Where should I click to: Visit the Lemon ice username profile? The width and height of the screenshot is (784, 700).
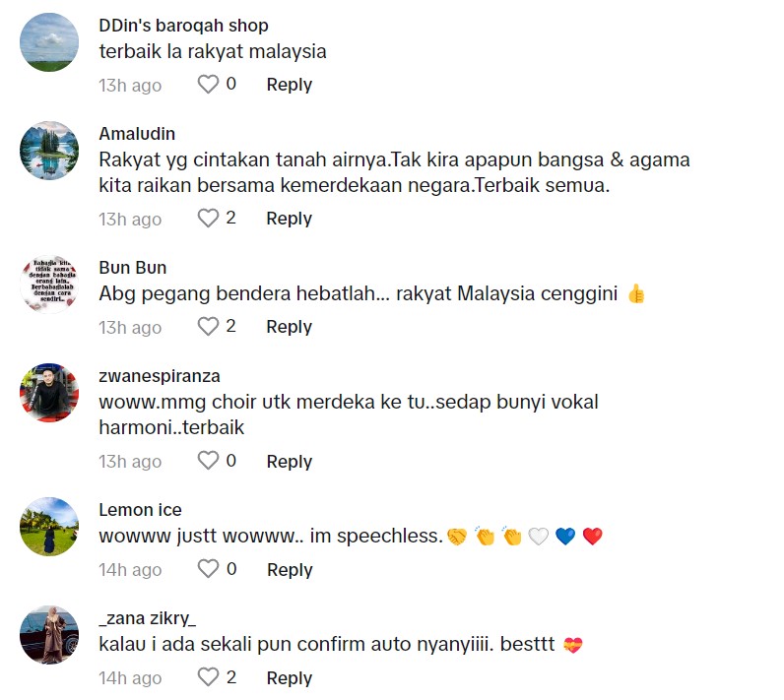point(140,510)
